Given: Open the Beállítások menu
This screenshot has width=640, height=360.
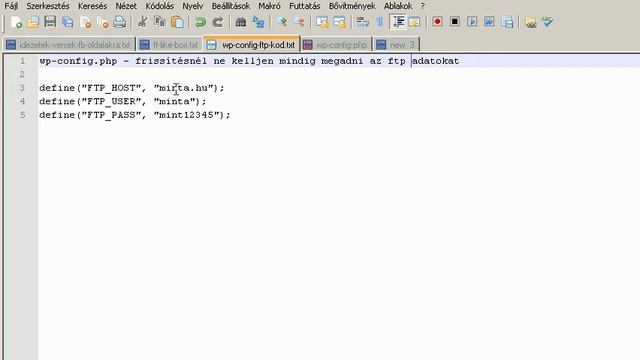Looking at the screenshot, I should click(231, 6).
